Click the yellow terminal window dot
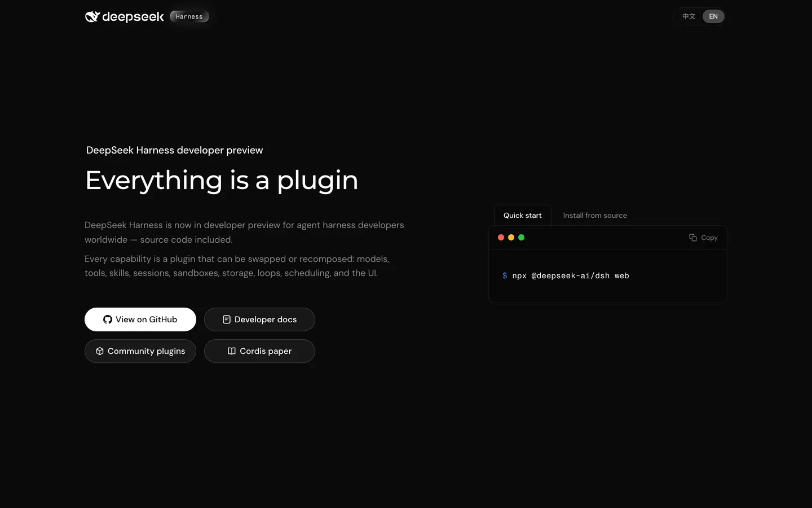Screen dimensions: 812x508 (x=511, y=238)
